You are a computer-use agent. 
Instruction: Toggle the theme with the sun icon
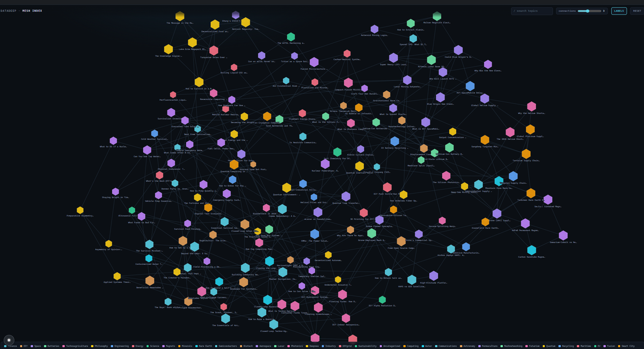click(9, 340)
